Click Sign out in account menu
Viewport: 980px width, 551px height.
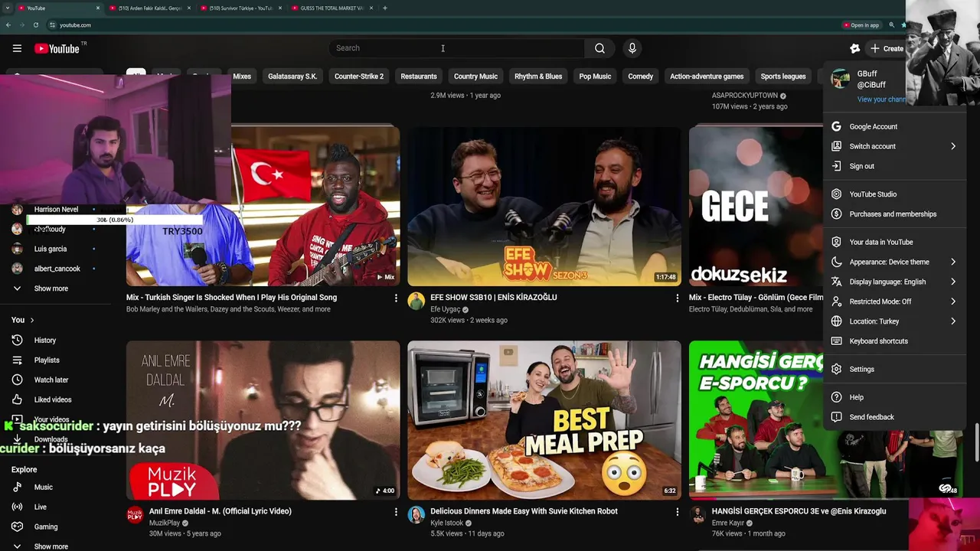click(x=893, y=166)
